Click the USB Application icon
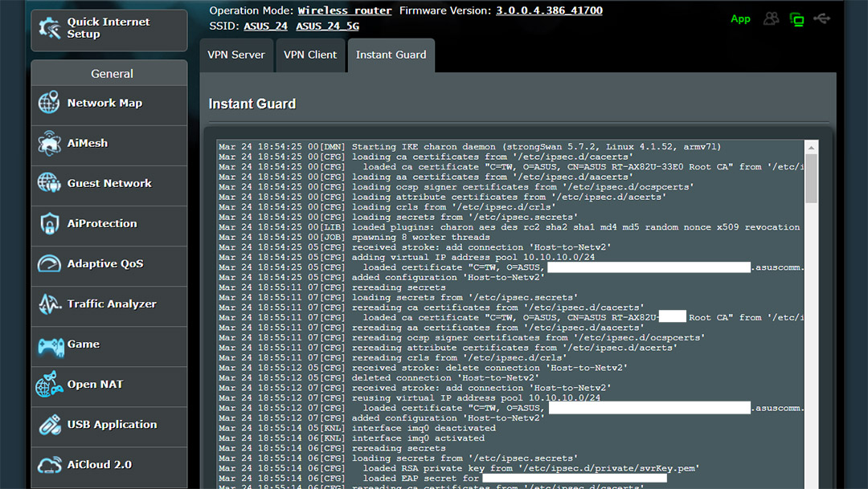This screenshot has height=489, width=868. tap(49, 425)
